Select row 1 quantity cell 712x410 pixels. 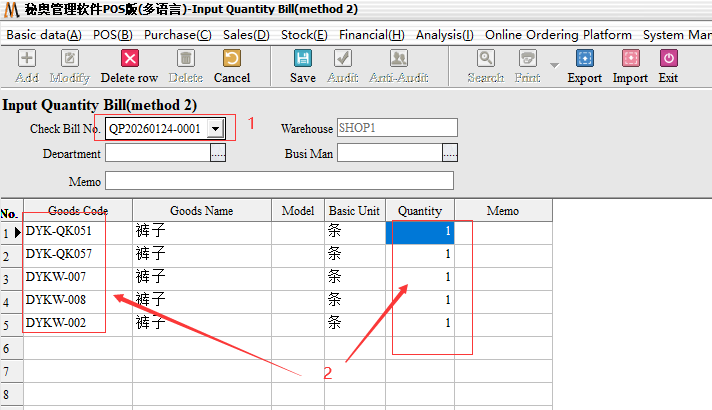420,231
